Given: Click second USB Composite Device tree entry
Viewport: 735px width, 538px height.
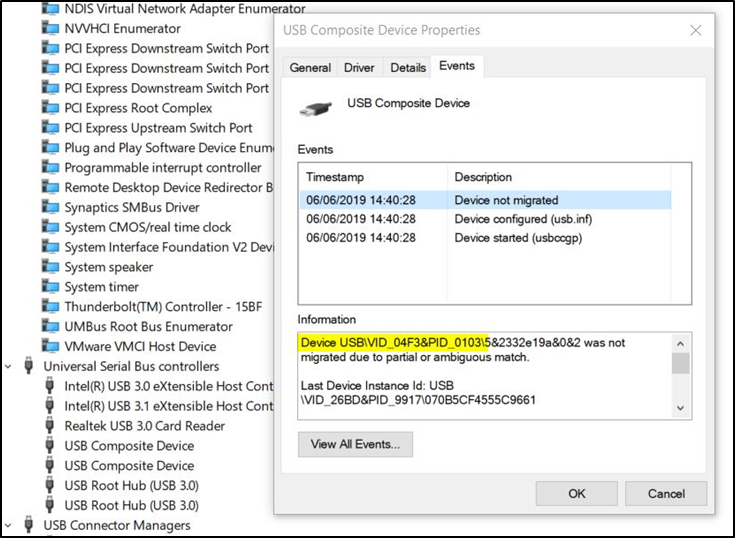Looking at the screenshot, I should click(x=129, y=465).
